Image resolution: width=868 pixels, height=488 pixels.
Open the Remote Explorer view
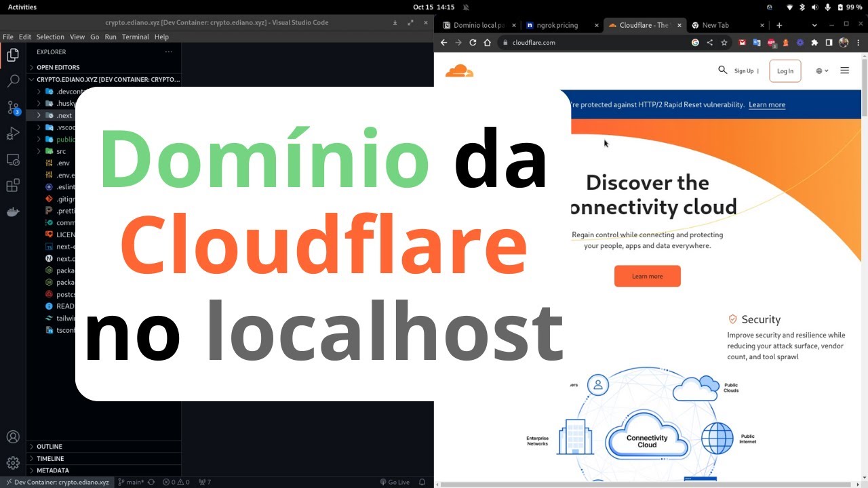[x=13, y=160]
